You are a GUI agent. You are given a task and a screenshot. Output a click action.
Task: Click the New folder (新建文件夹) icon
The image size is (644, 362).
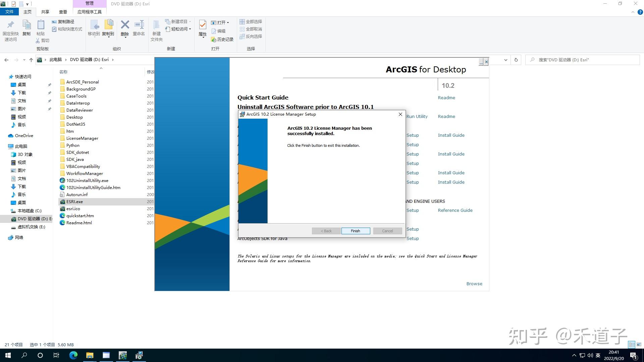pyautogui.click(x=156, y=25)
